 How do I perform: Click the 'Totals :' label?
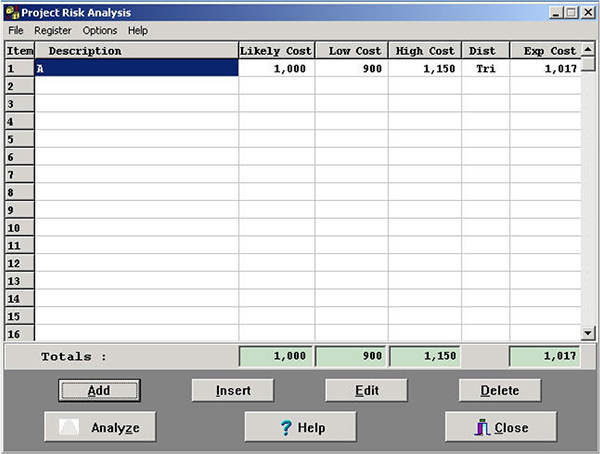coord(73,357)
